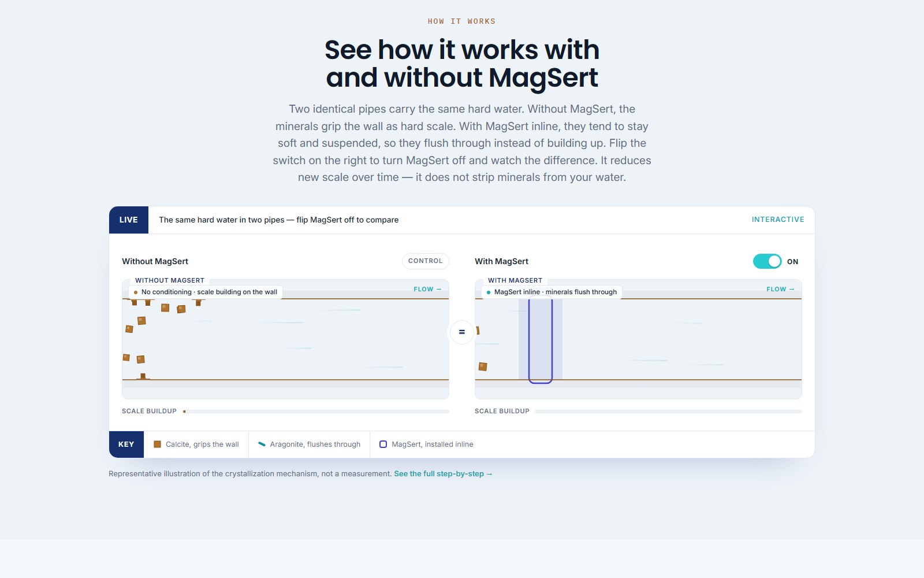The width and height of the screenshot is (924, 578).
Task: Click the teal Aragonite dash icon in key
Action: (262, 444)
